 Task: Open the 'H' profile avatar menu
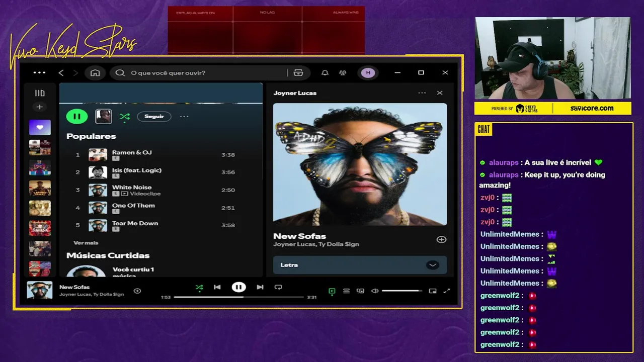(368, 73)
